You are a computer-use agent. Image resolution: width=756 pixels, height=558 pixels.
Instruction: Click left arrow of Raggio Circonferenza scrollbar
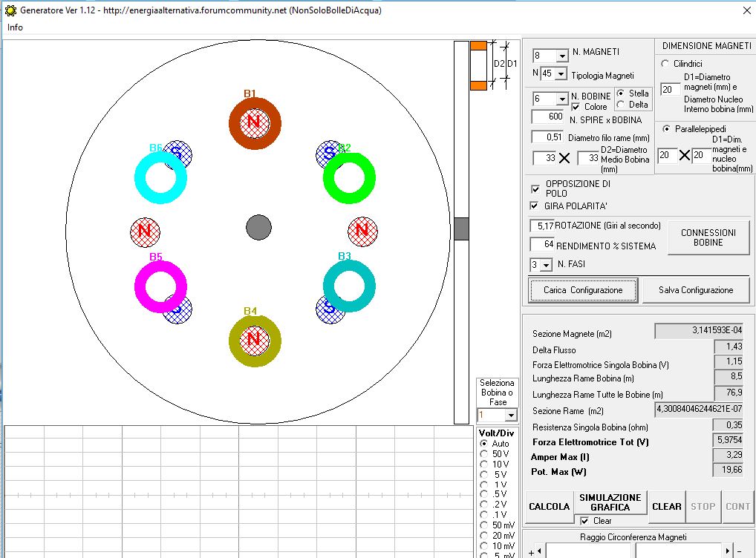point(539,551)
